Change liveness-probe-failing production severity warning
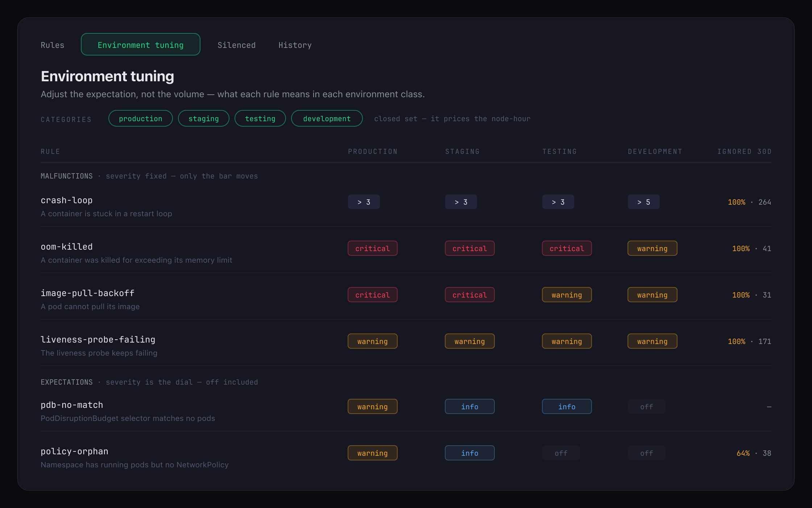The height and width of the screenshot is (508, 812). pyautogui.click(x=373, y=341)
